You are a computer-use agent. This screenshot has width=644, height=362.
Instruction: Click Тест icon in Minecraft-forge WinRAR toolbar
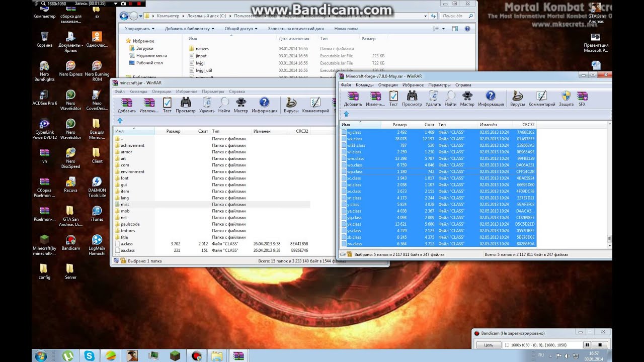pyautogui.click(x=393, y=98)
